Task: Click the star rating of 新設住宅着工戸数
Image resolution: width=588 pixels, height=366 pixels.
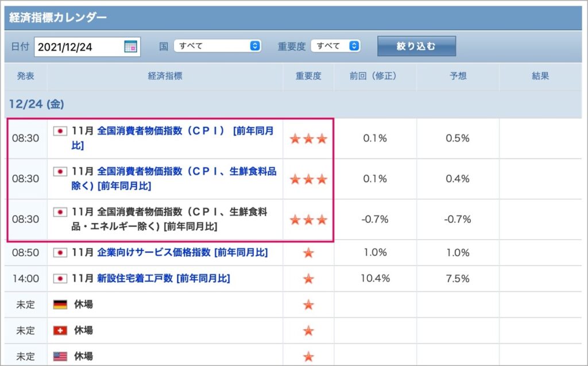Action: click(308, 279)
